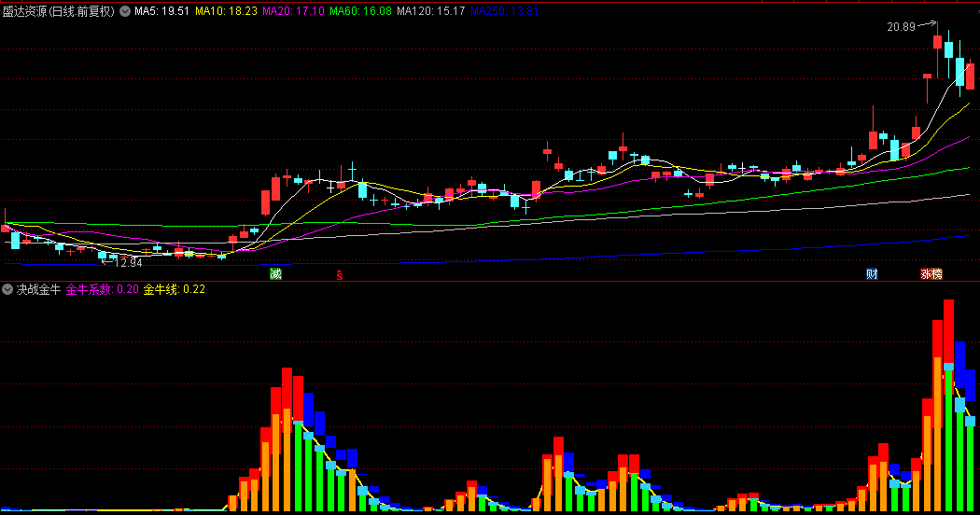The height and width of the screenshot is (515, 980).
Task: Select the magenta MA20 label
Action: pos(293,11)
